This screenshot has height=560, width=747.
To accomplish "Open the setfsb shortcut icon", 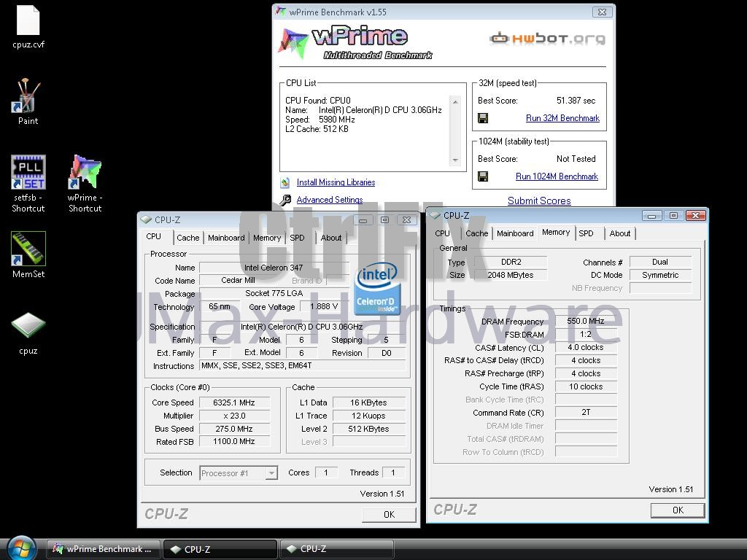I will tap(28, 172).
